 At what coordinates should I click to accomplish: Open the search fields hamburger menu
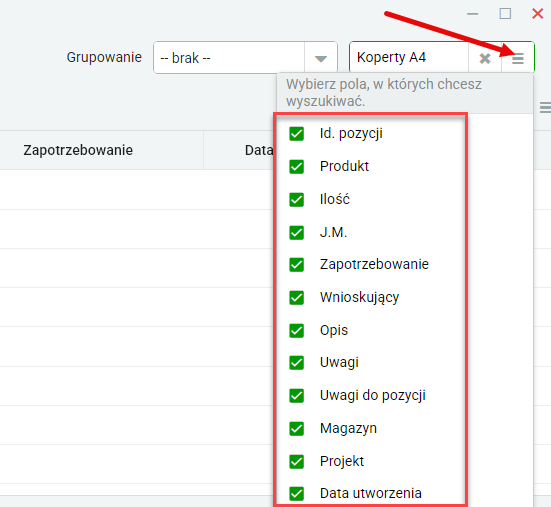(518, 58)
